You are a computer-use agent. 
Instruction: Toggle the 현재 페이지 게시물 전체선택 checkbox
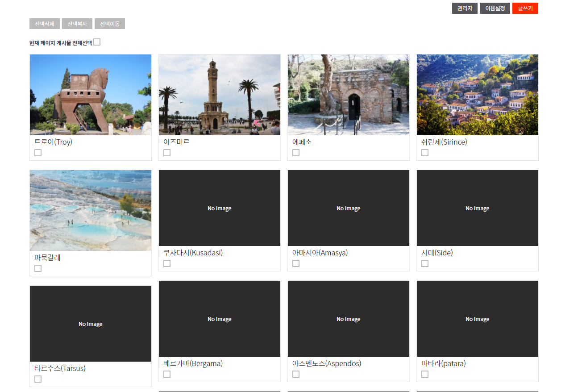(97, 42)
